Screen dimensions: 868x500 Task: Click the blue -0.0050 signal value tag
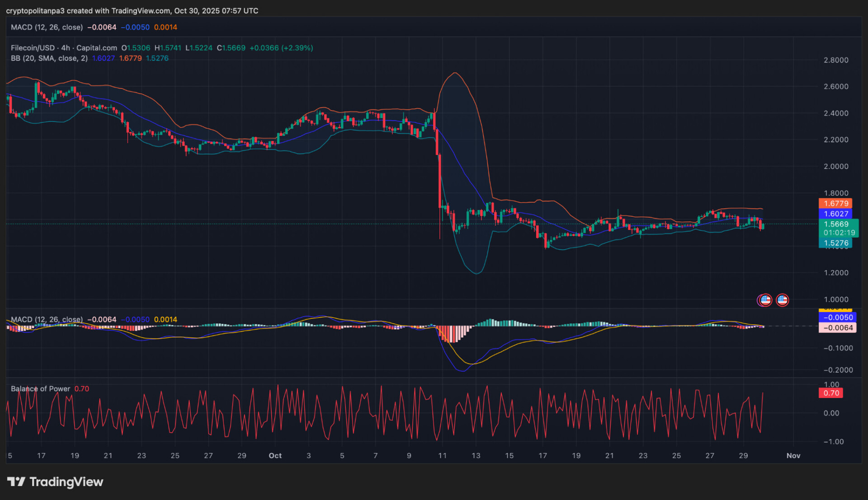pyautogui.click(x=837, y=318)
